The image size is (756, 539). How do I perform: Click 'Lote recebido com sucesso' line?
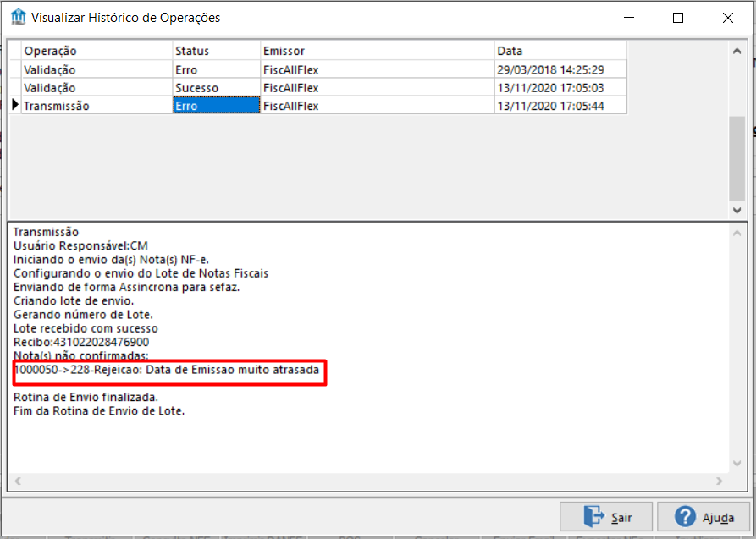(x=86, y=328)
